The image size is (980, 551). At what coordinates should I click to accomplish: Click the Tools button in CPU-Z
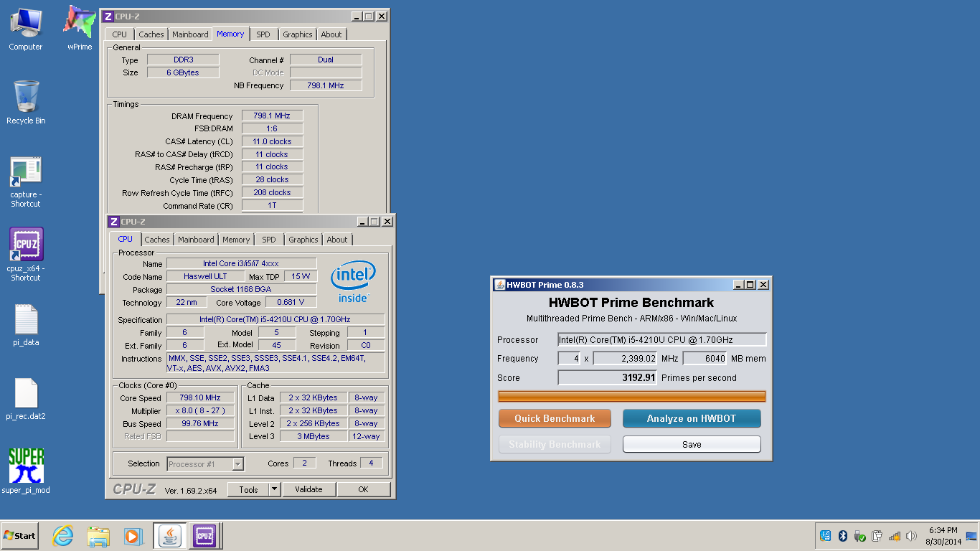click(248, 489)
